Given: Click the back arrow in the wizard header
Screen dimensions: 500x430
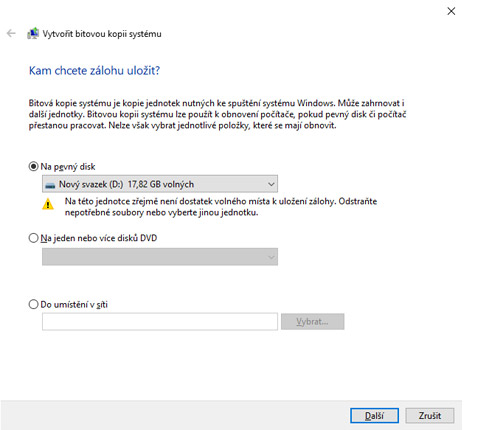Looking at the screenshot, I should (x=11, y=33).
